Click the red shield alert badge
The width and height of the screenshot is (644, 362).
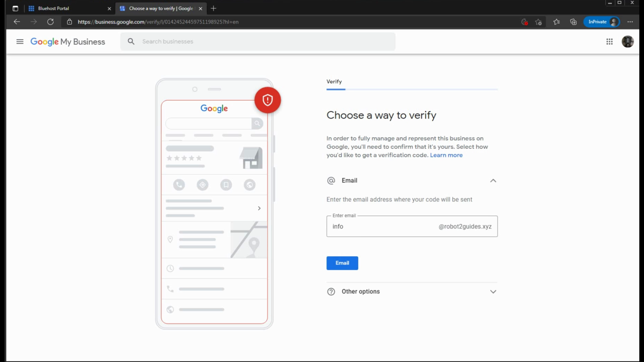(267, 100)
